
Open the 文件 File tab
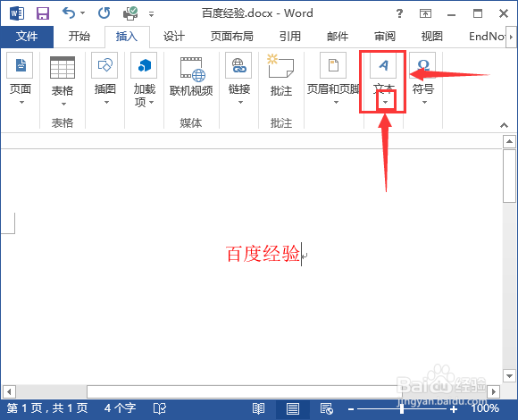27,37
